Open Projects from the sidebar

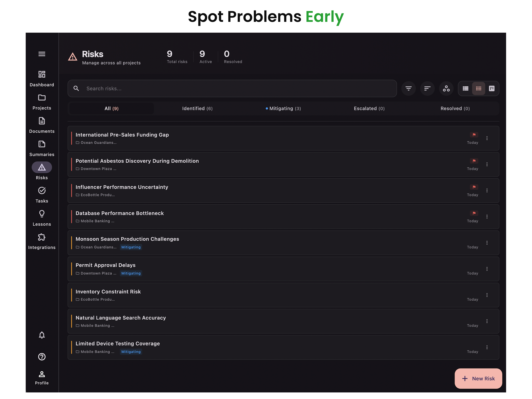coord(42,102)
